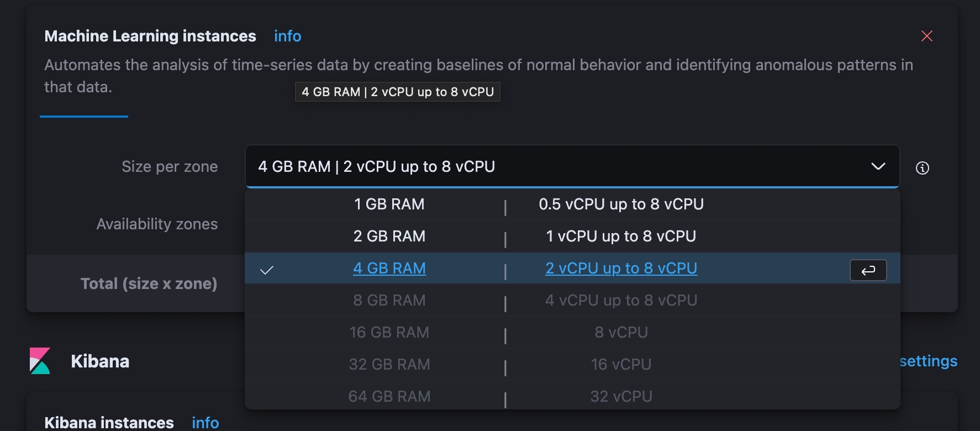Collapse the dropdown using chevron arrow
Viewport: 980px width, 431px height.
[x=878, y=166]
